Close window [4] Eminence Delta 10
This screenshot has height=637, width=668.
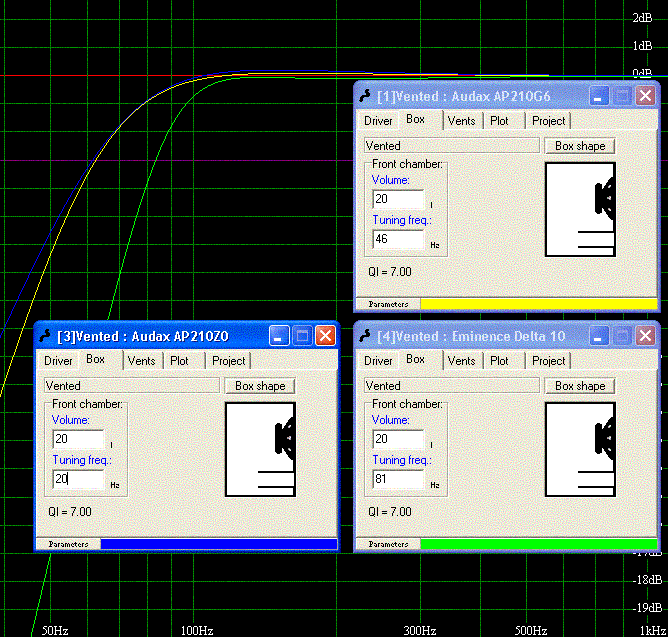645,336
